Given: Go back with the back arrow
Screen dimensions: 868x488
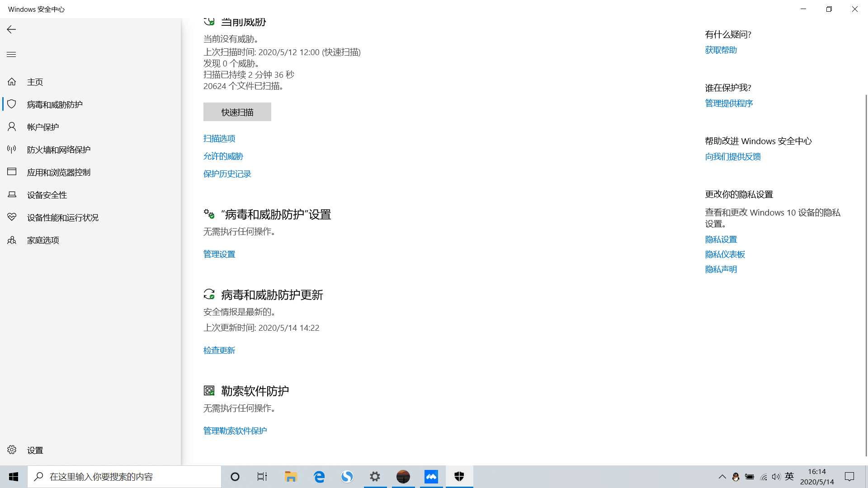Looking at the screenshot, I should click(x=11, y=29).
